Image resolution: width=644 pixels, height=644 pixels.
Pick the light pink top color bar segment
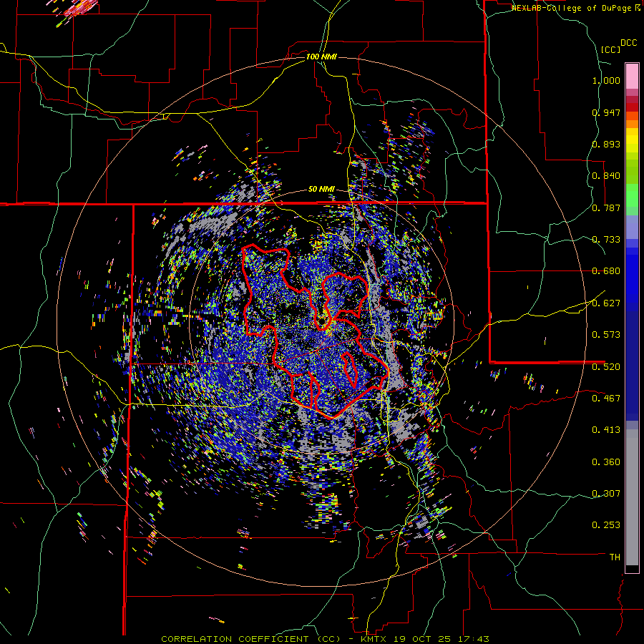click(632, 76)
